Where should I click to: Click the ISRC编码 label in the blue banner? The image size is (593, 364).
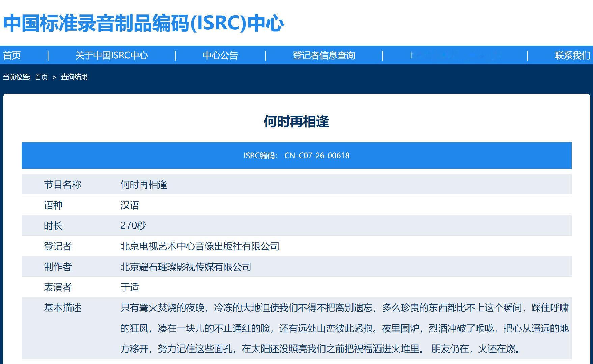pos(261,155)
